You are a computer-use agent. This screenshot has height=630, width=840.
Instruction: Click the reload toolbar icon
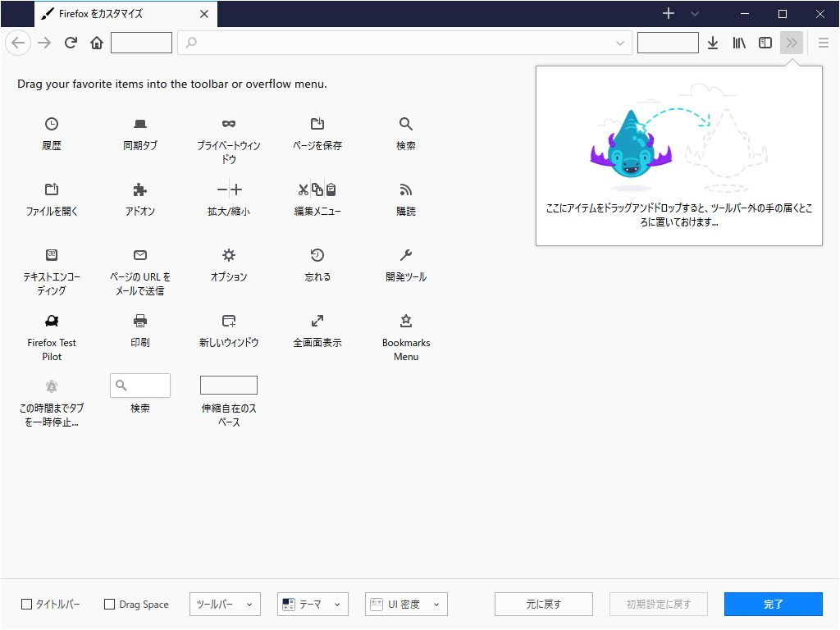coord(71,43)
